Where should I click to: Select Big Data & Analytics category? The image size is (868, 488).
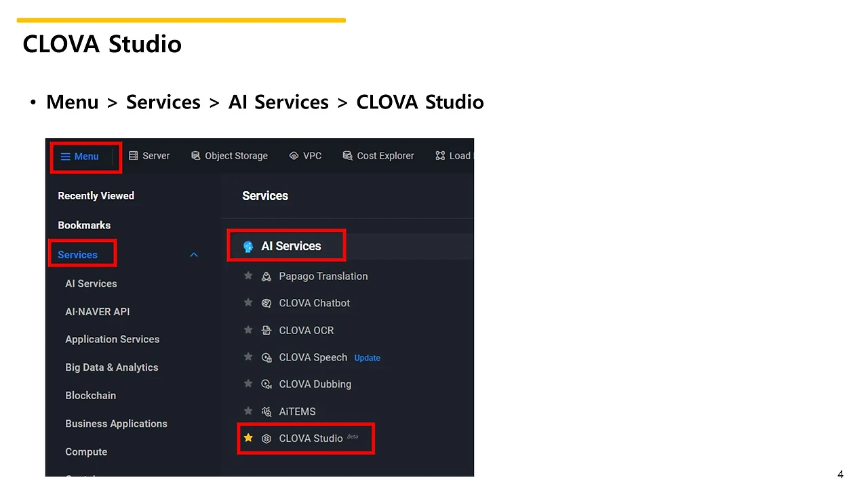pos(112,367)
